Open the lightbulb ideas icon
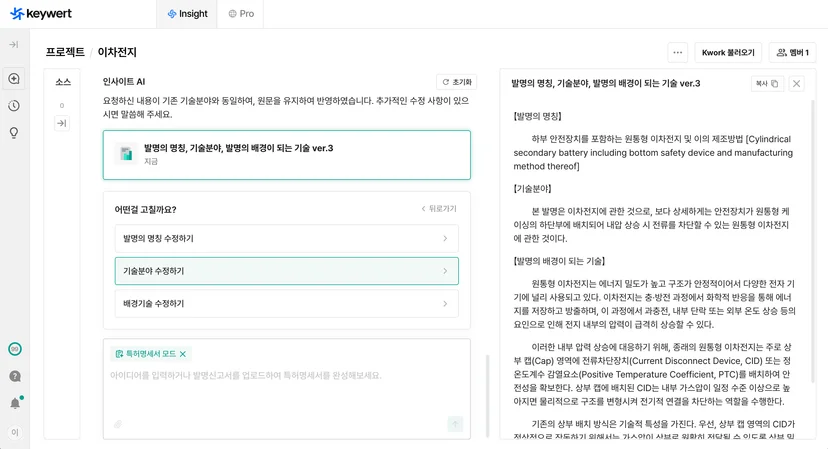 tap(14, 133)
